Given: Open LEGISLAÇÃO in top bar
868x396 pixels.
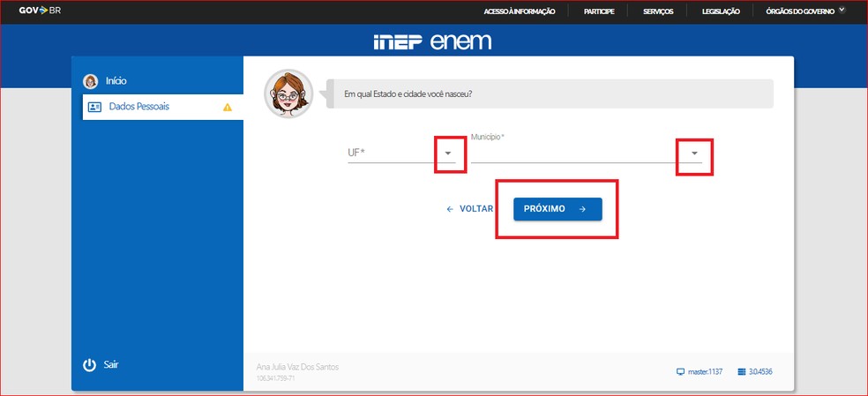Looking at the screenshot, I should pos(721,11).
